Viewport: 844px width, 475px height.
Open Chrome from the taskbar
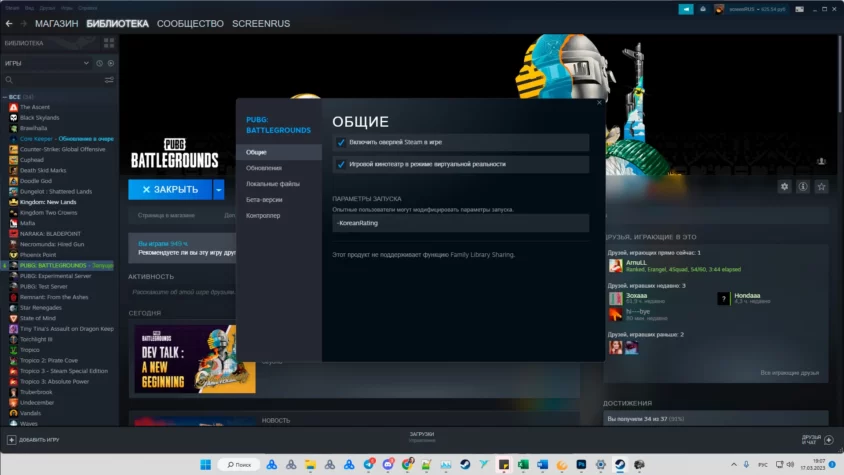(x=407, y=465)
